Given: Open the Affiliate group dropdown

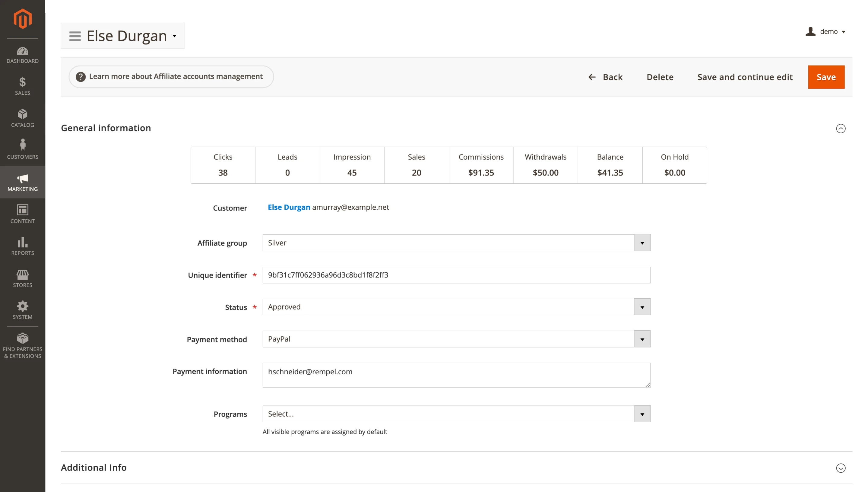Looking at the screenshot, I should point(641,243).
